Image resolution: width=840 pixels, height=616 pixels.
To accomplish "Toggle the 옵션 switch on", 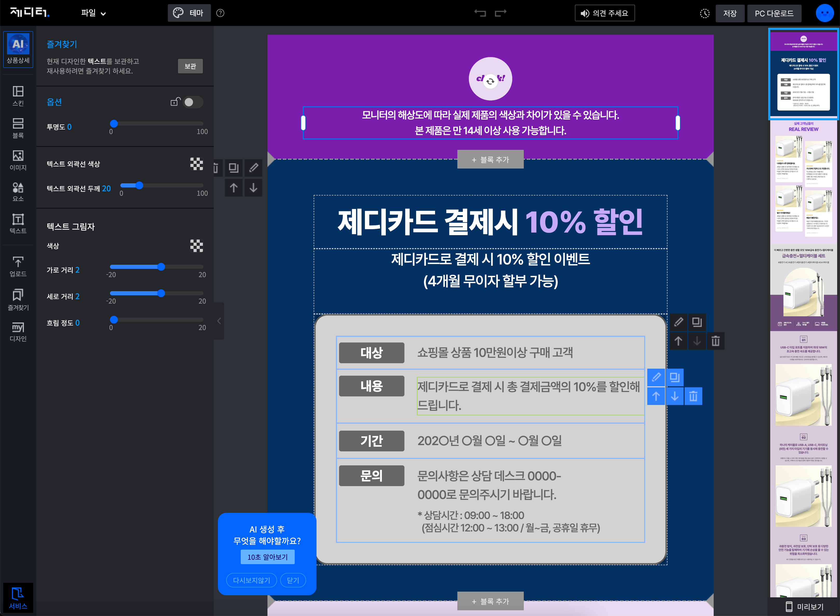I will click(193, 102).
